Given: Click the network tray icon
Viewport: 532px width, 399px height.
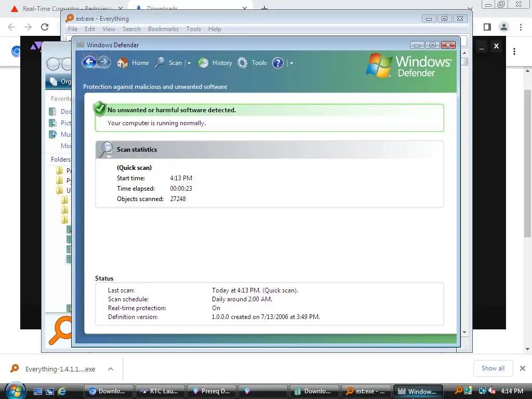Looking at the screenshot, I should pyautogui.click(x=482, y=391).
